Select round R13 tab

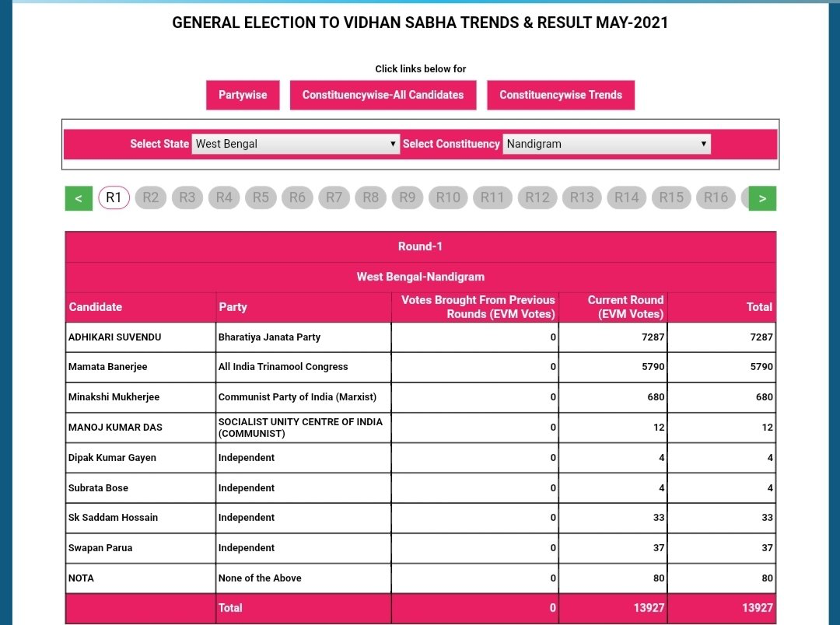pyautogui.click(x=583, y=197)
